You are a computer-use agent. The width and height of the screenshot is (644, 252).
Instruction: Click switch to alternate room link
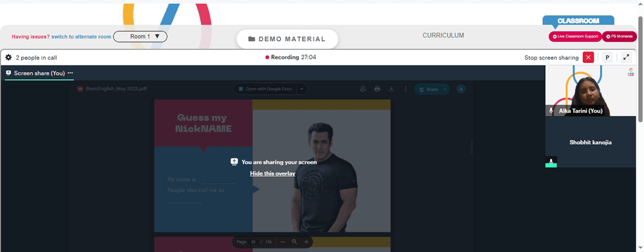point(81,37)
